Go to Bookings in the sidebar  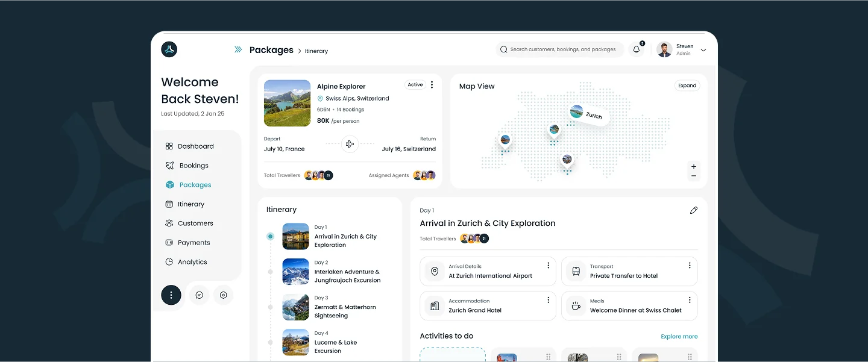click(193, 166)
